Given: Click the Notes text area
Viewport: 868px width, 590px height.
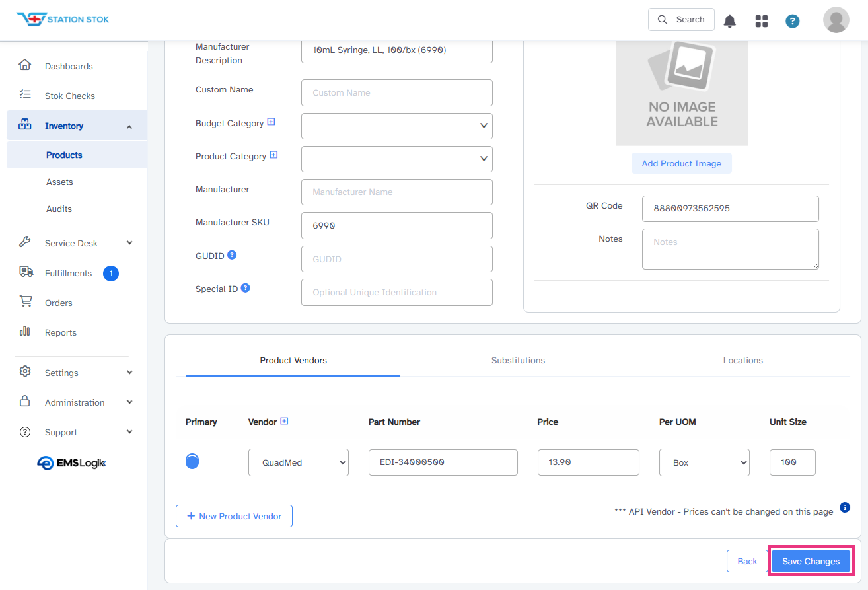Looking at the screenshot, I should (x=731, y=249).
